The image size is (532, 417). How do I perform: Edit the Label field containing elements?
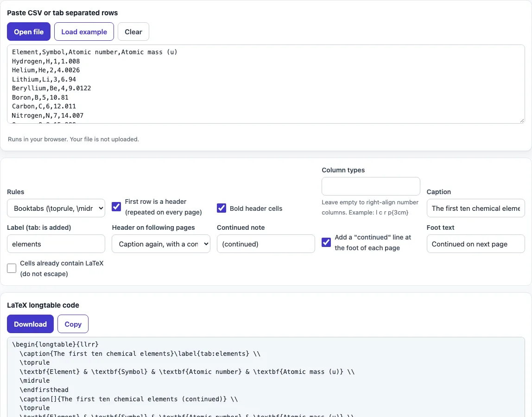[x=56, y=244]
